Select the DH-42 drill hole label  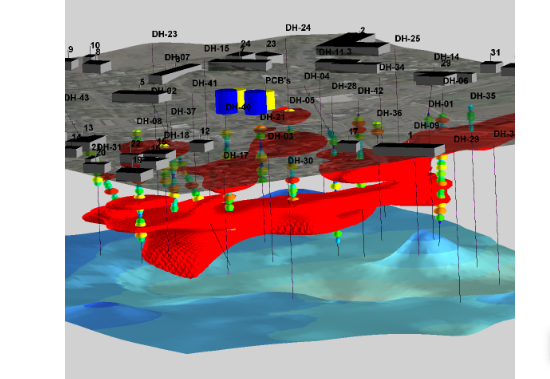pos(370,91)
